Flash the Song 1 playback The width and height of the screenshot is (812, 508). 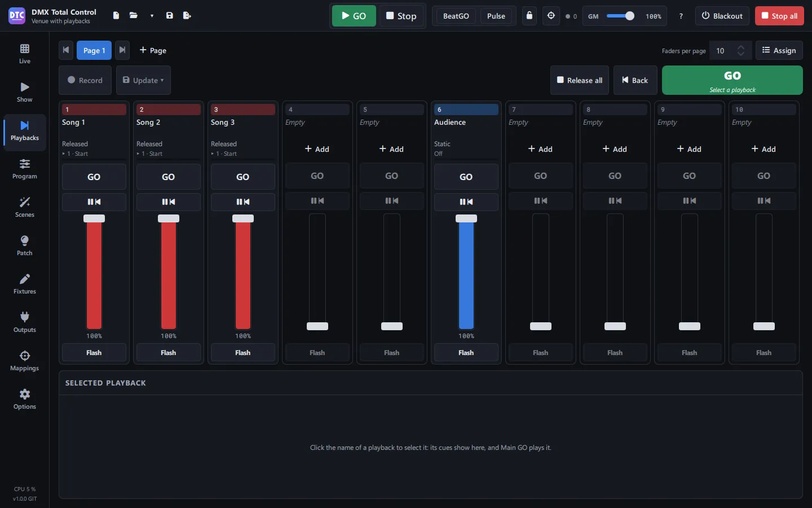click(x=94, y=353)
